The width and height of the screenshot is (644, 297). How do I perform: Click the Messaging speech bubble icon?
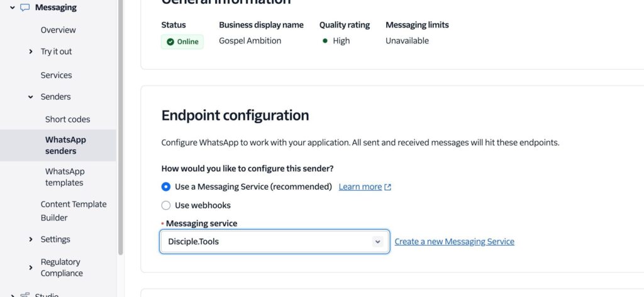click(x=25, y=8)
